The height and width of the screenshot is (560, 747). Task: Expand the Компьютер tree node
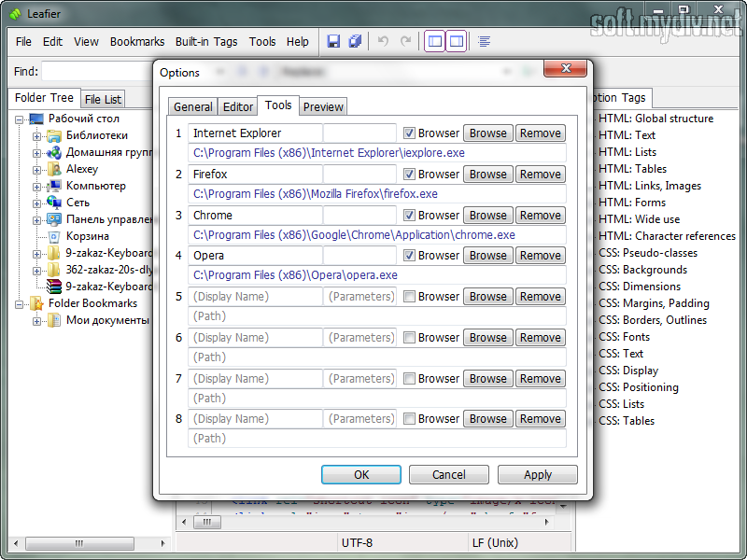[x=37, y=186]
